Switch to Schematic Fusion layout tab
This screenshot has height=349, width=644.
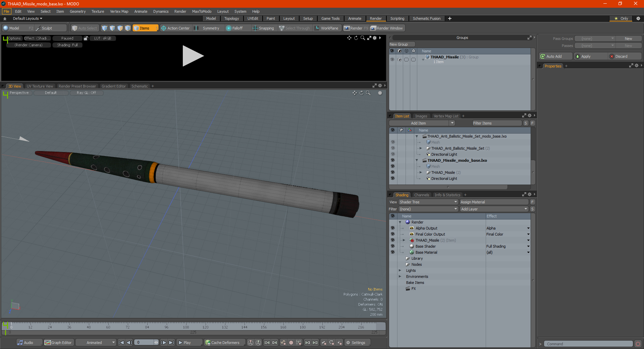[x=427, y=18]
